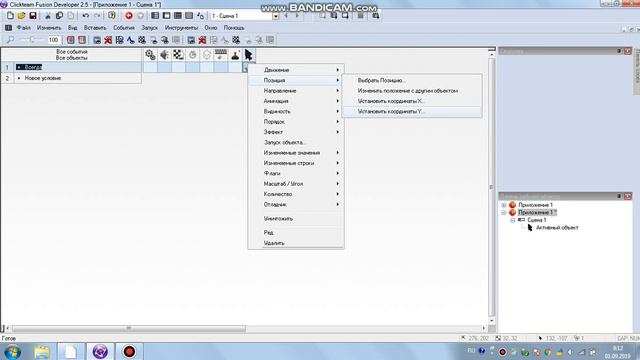Select the Keyboard and mouse column icon
The width and height of the screenshot is (640, 360).
[x=221, y=55]
